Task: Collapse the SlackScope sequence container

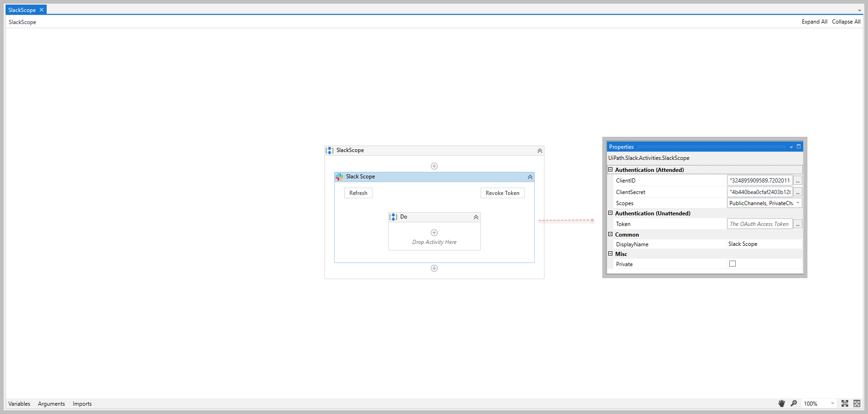Action: [x=539, y=151]
